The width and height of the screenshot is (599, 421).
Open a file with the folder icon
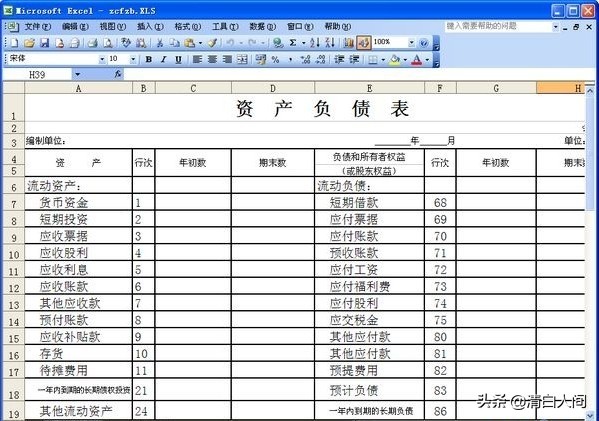pyautogui.click(x=29, y=43)
